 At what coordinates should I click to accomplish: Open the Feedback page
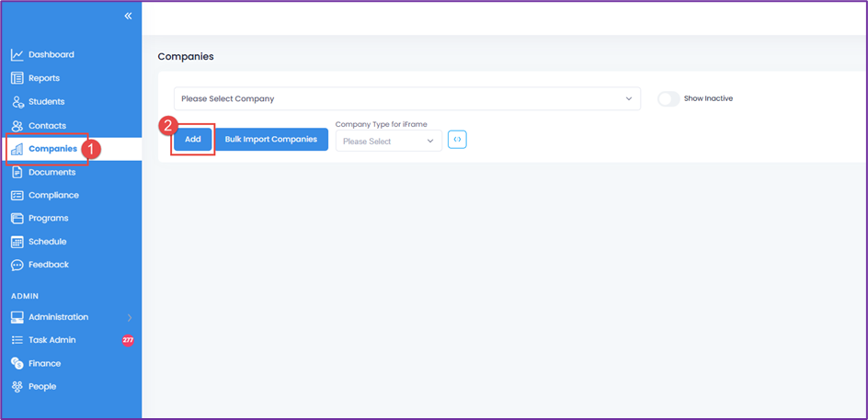click(x=48, y=265)
